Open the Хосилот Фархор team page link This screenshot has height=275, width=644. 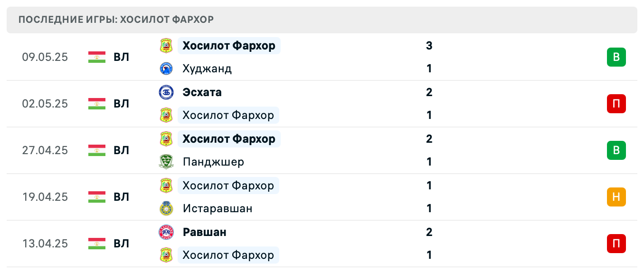coord(229,46)
